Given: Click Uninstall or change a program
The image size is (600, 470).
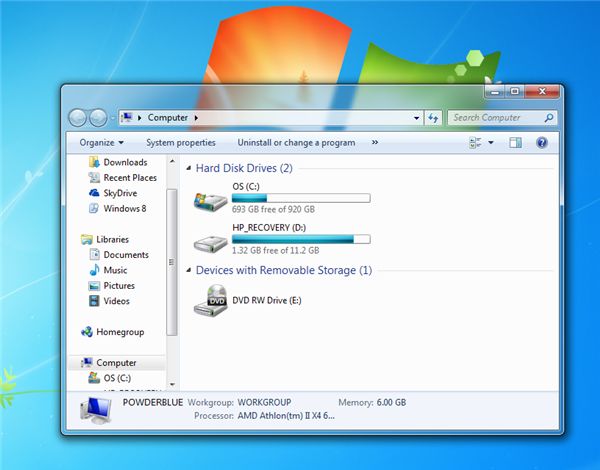Looking at the screenshot, I should pos(296,143).
